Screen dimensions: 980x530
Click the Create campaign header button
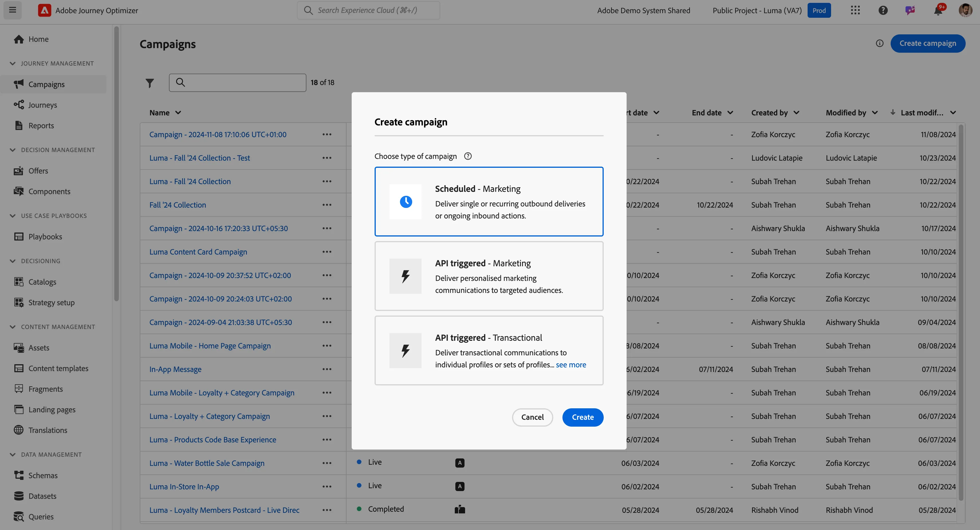928,43
